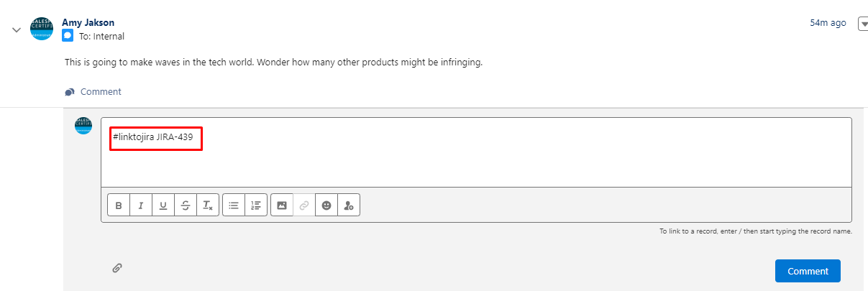Insert a numbered list
Screen dimensions: 868x291
256,205
